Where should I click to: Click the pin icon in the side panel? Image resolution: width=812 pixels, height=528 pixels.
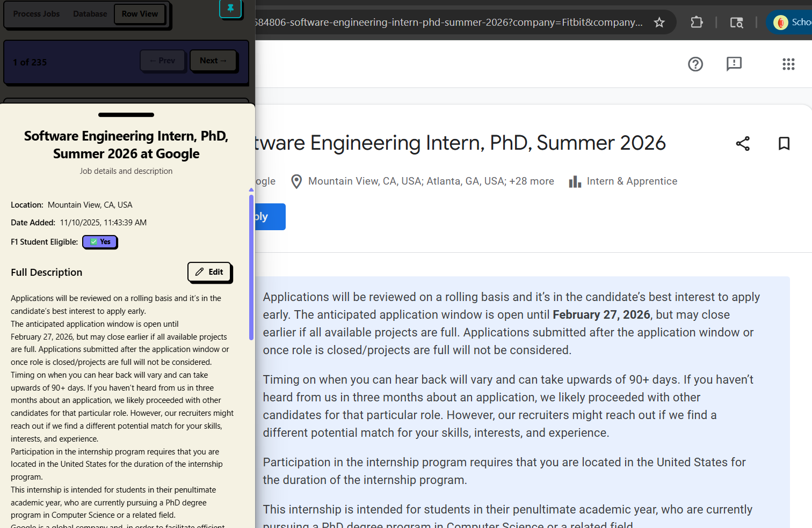point(230,8)
